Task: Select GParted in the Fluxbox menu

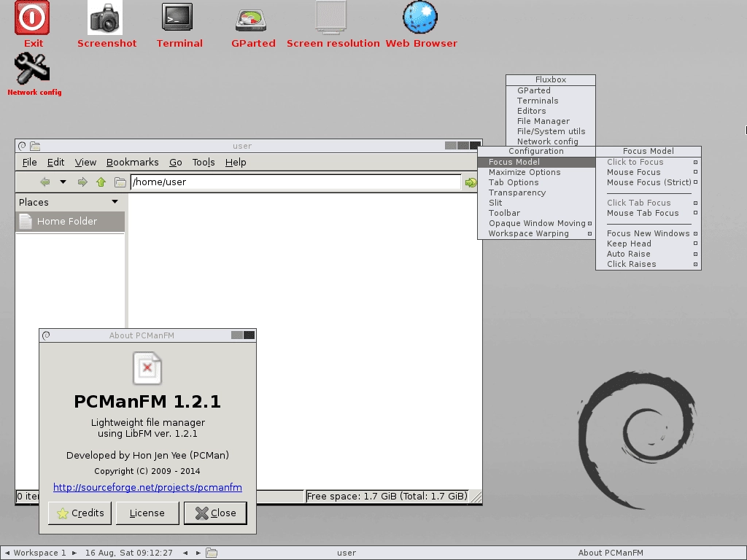Action: [x=551, y=90]
